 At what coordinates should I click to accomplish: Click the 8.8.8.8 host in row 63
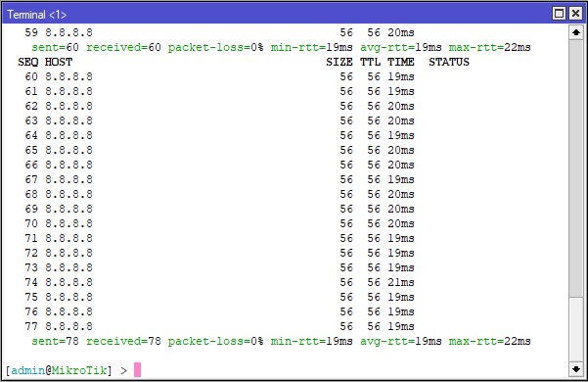(69, 120)
